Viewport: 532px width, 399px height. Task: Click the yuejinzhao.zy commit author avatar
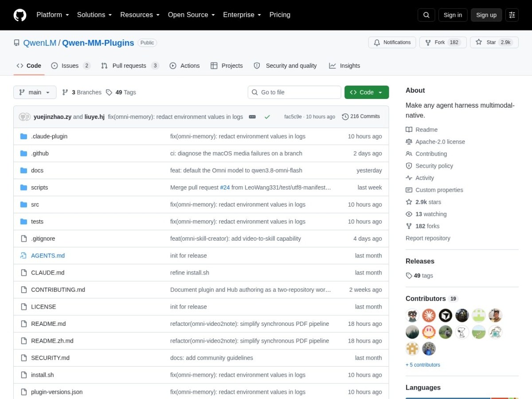click(22, 117)
